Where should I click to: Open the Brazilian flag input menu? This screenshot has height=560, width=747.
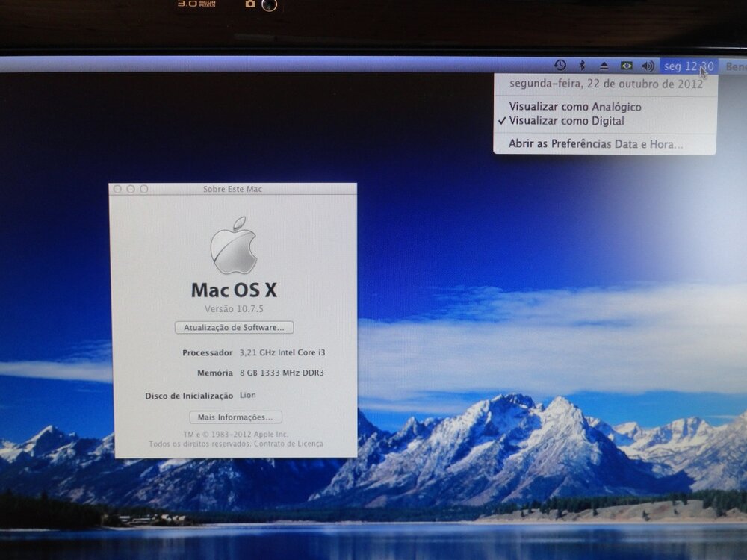point(626,66)
